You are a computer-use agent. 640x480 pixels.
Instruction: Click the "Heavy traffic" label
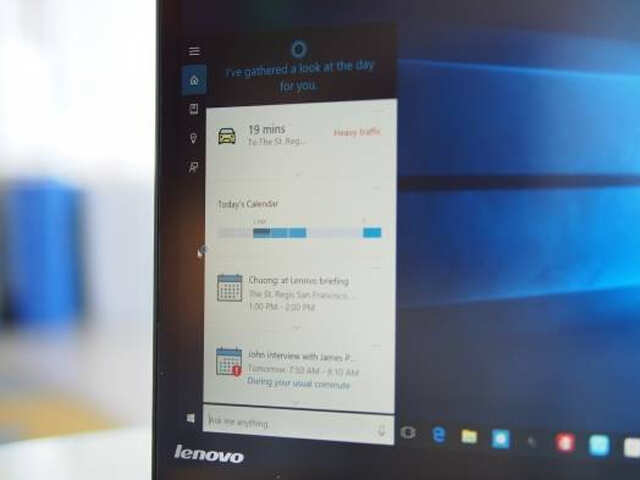[x=357, y=132]
